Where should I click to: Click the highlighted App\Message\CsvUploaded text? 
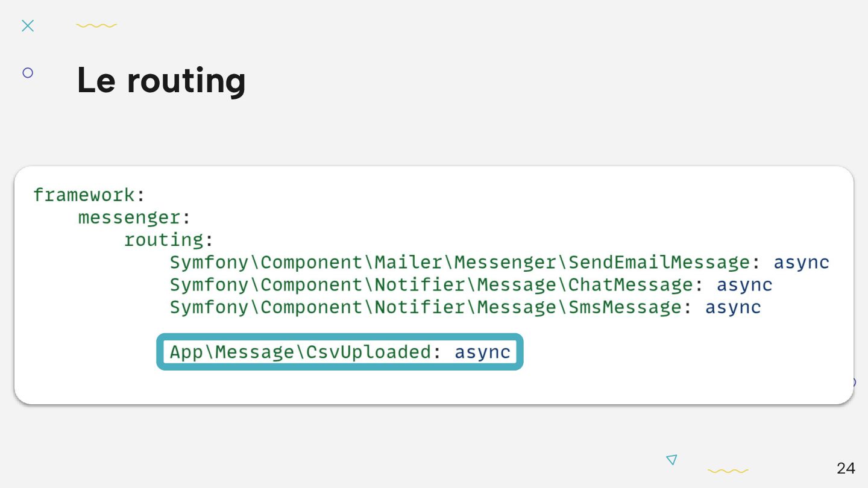pos(301,352)
